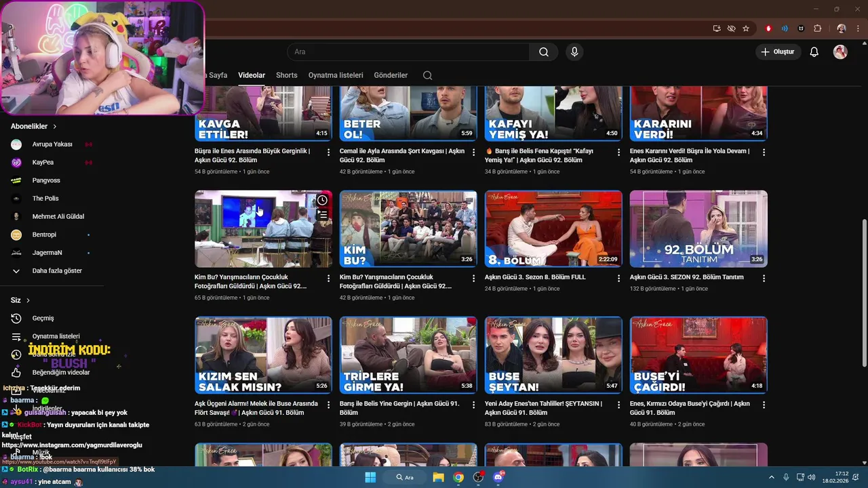Open JagermaN subscription channel

pos(47,253)
